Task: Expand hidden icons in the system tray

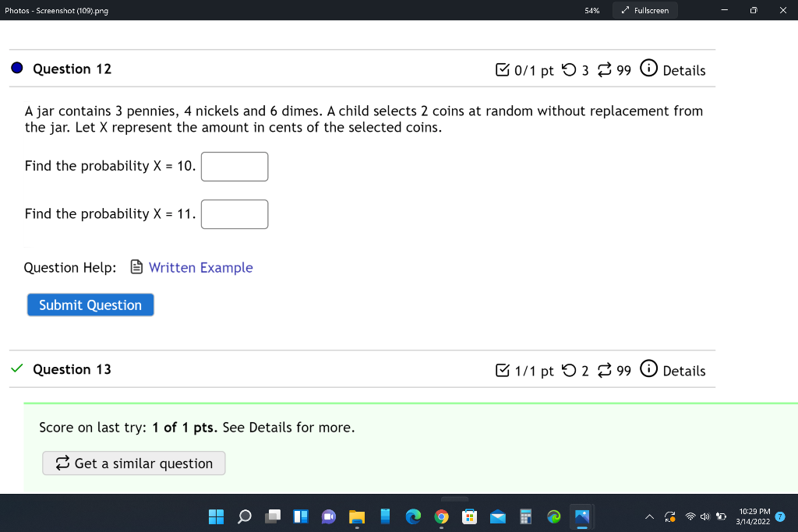Action: (x=649, y=516)
